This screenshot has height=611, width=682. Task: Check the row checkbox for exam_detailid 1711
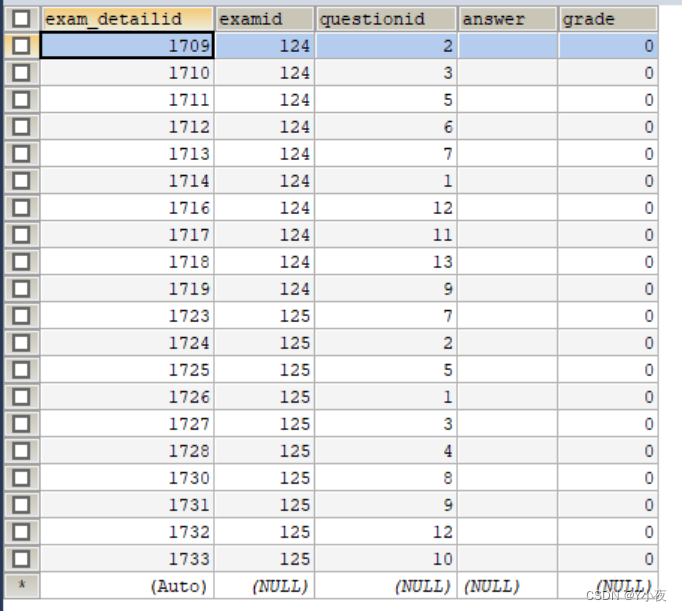(21, 100)
